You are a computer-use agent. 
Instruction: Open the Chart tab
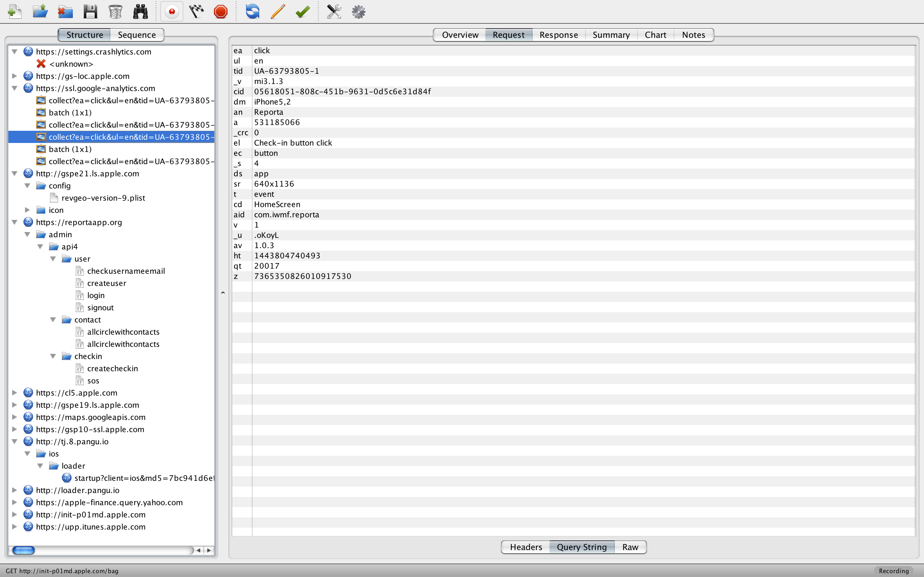[655, 35]
